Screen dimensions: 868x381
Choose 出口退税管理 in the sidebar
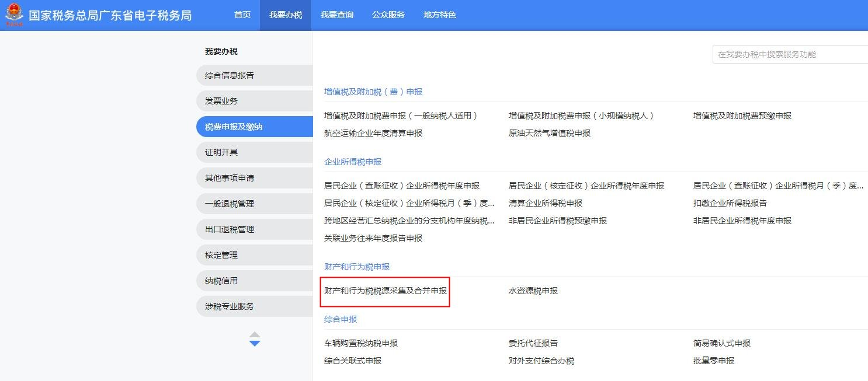pos(255,229)
